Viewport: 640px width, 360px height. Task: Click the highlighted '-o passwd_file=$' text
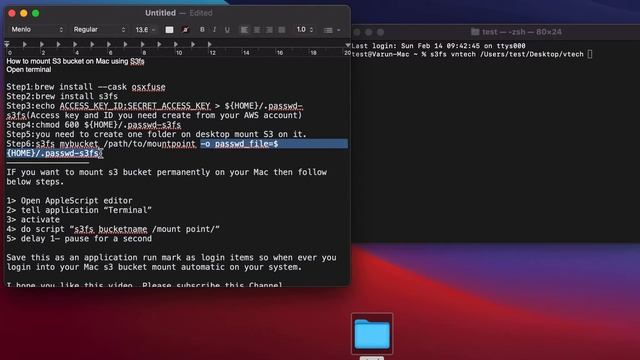pyautogui.click(x=239, y=144)
